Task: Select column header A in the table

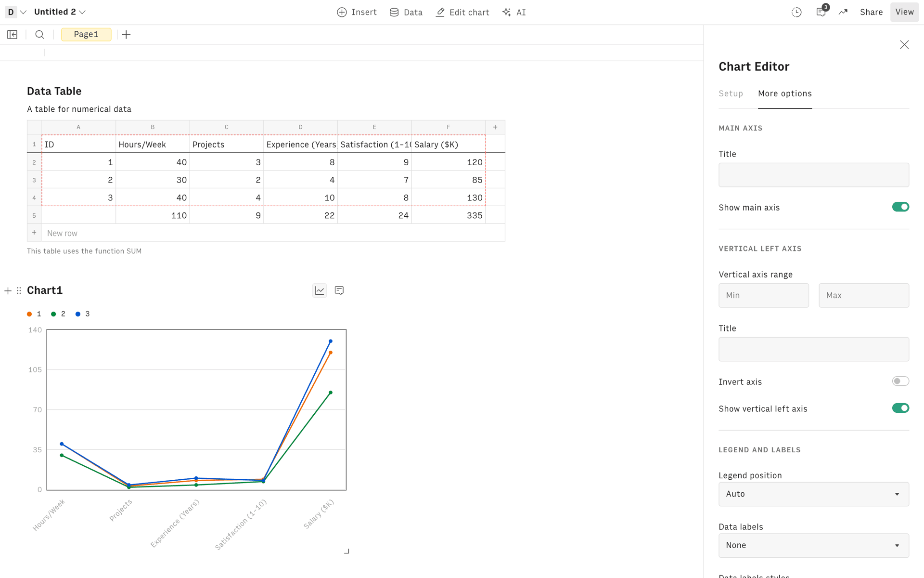Action: [78, 127]
